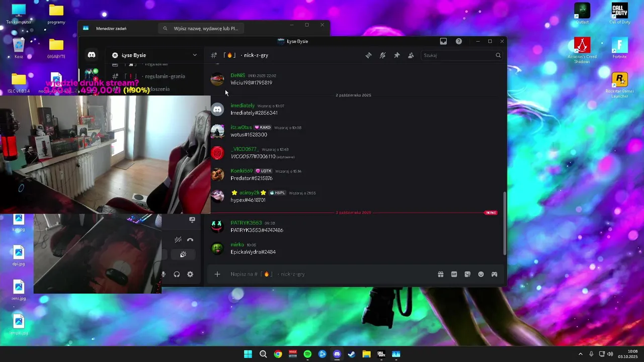Open File Explorer from taskbar
This screenshot has width=644, height=362.
(366, 354)
